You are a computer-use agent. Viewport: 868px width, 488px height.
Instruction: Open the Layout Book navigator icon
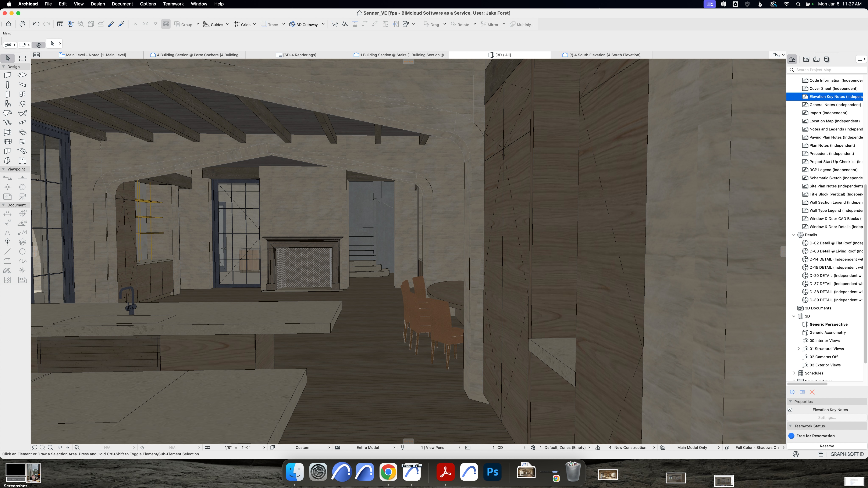point(817,59)
